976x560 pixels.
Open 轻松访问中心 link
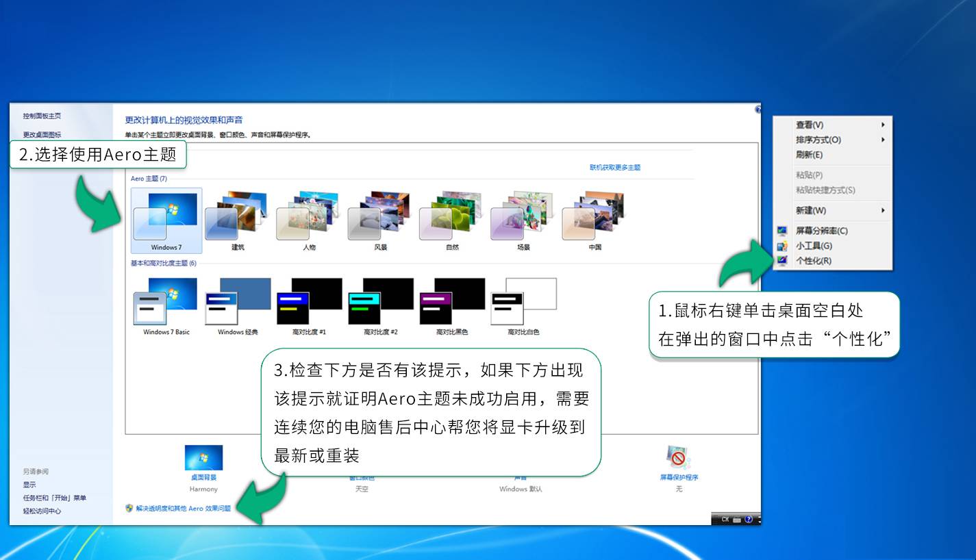[42, 511]
